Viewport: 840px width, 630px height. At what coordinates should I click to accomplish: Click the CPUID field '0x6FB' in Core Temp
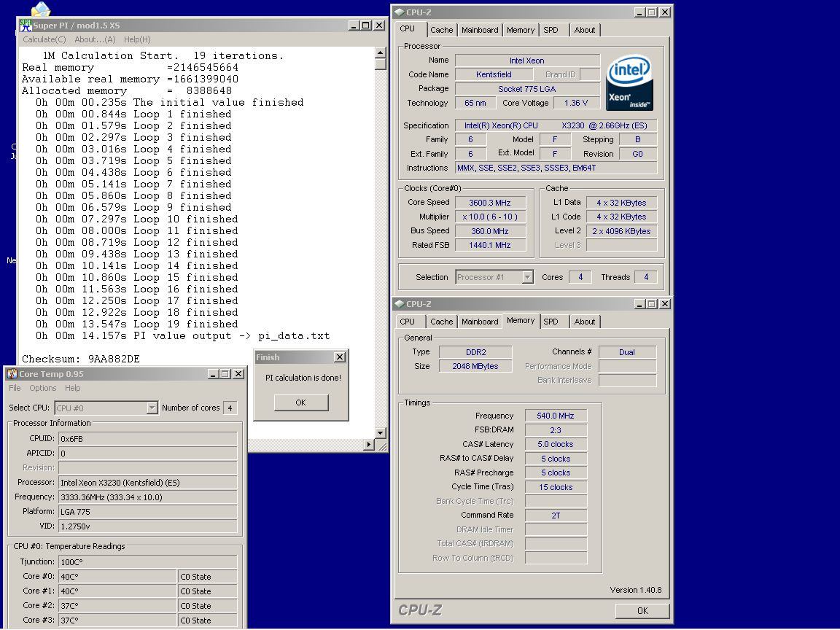(x=147, y=439)
